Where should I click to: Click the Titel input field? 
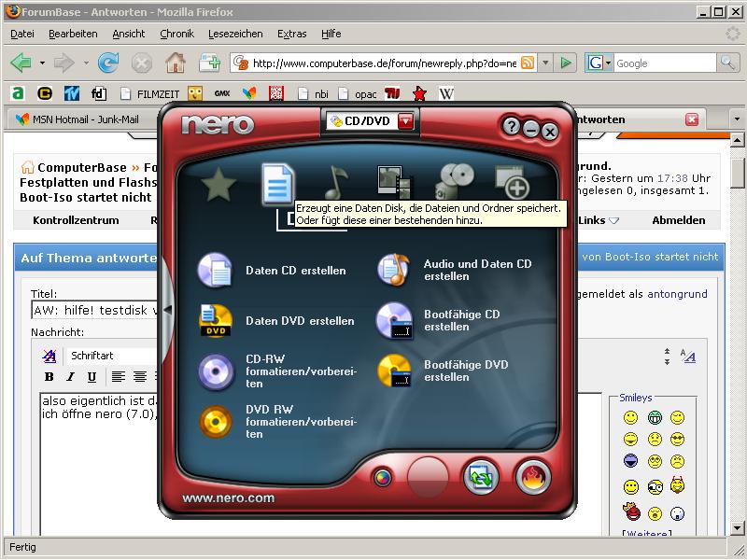[94, 310]
